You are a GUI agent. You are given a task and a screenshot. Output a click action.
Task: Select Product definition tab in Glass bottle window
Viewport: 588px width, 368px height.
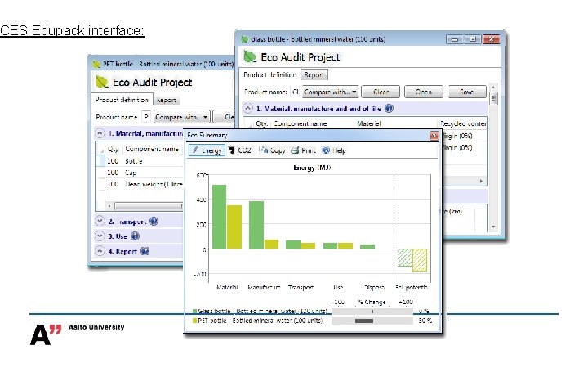pos(270,74)
